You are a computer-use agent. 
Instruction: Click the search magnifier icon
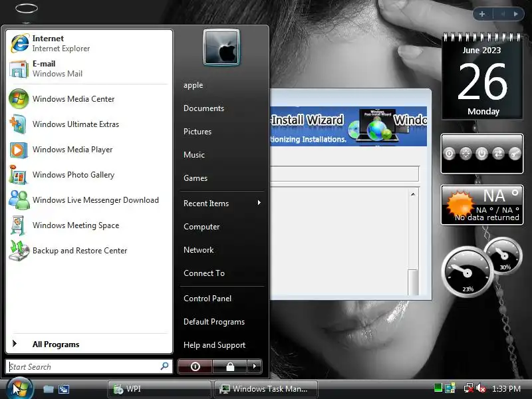164,366
